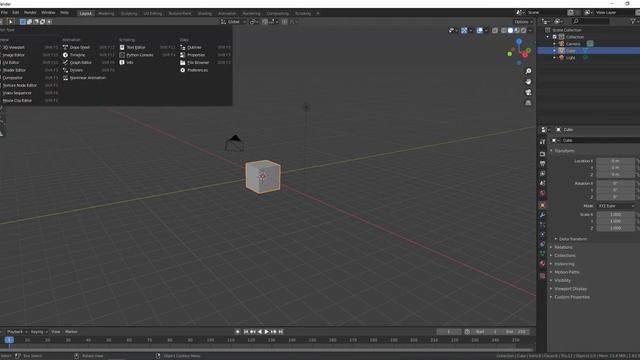The width and height of the screenshot is (640, 360).
Task: Choose Graph Editor in editor type menu
Action: pos(80,62)
